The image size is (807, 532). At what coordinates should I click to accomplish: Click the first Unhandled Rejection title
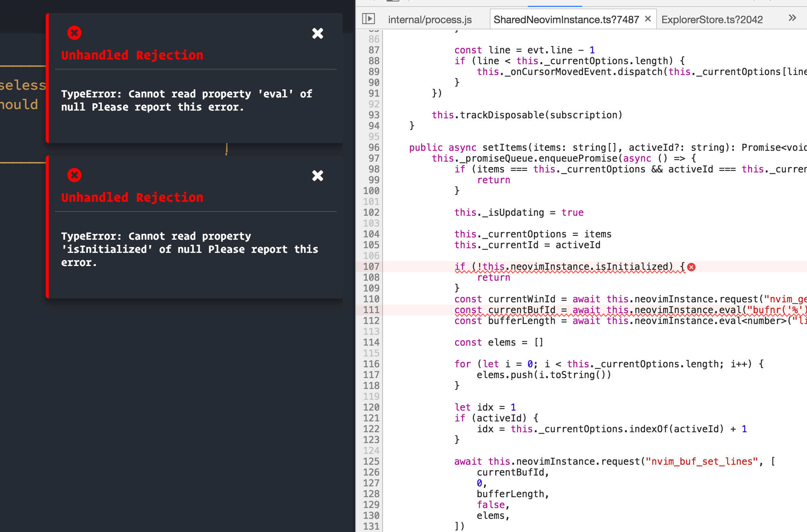132,55
